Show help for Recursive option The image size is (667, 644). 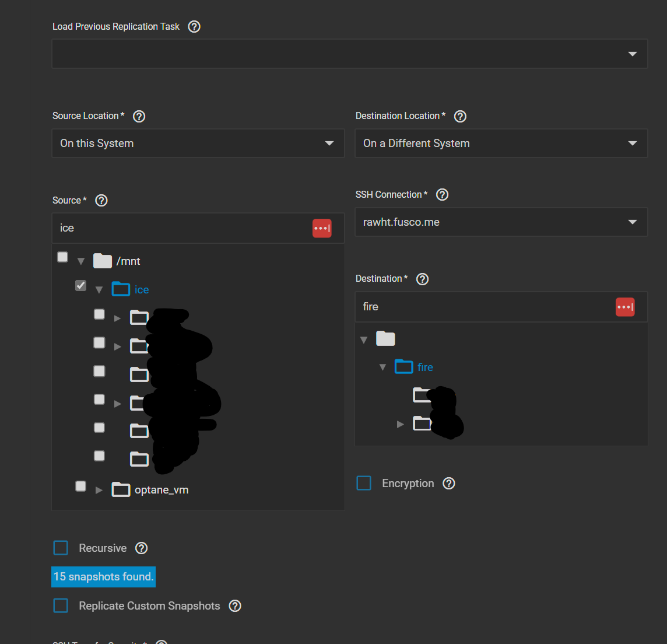click(141, 548)
